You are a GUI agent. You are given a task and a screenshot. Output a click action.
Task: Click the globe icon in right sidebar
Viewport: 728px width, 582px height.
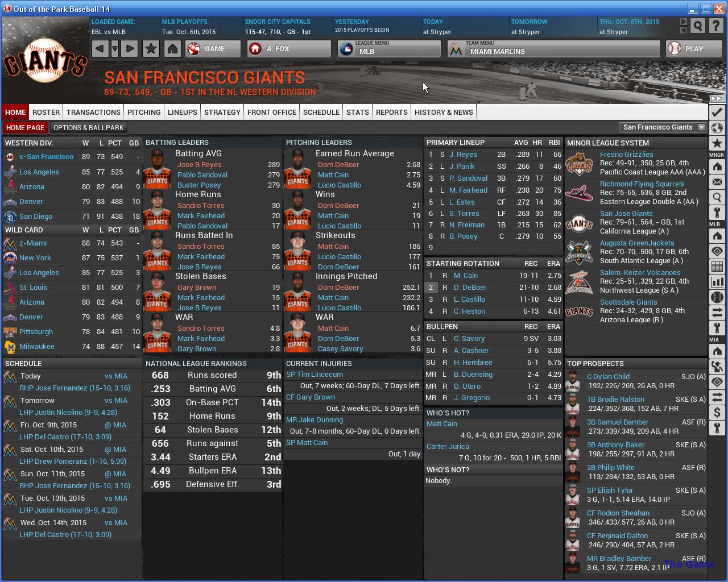717,128
